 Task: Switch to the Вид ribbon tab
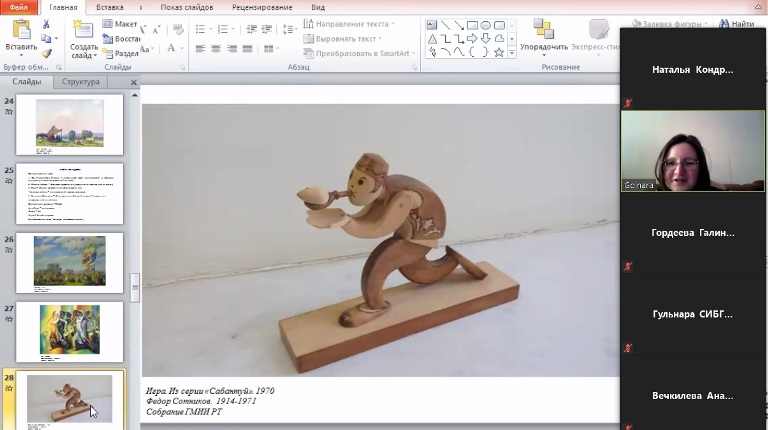point(318,7)
